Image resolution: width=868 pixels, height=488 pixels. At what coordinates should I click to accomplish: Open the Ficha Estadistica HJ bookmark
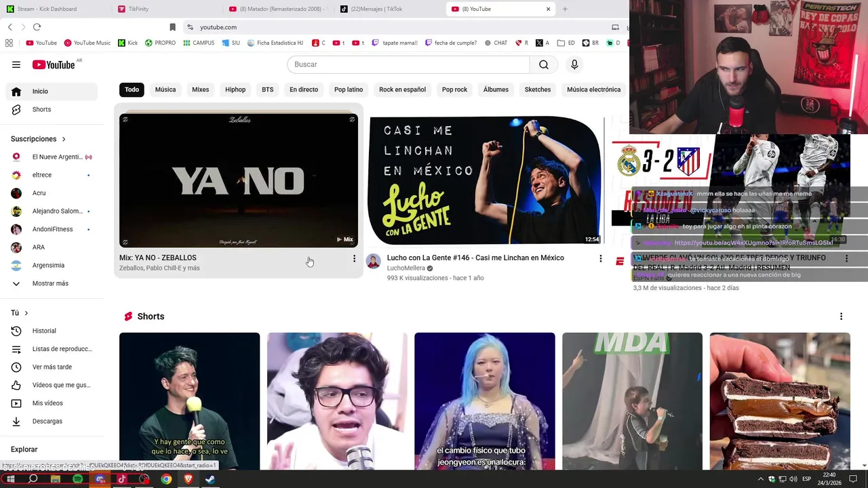pyautogui.click(x=275, y=43)
